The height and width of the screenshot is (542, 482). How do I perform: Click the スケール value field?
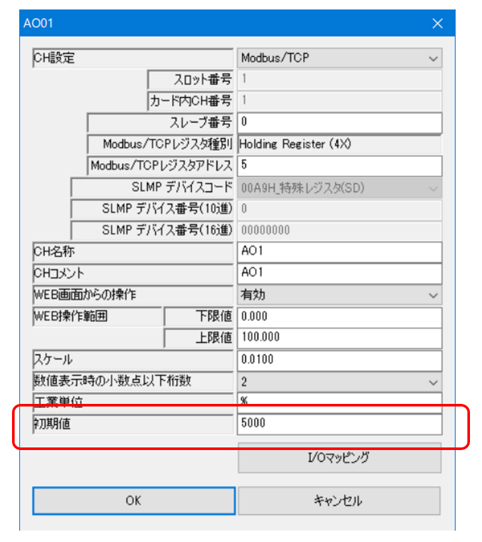(340, 360)
